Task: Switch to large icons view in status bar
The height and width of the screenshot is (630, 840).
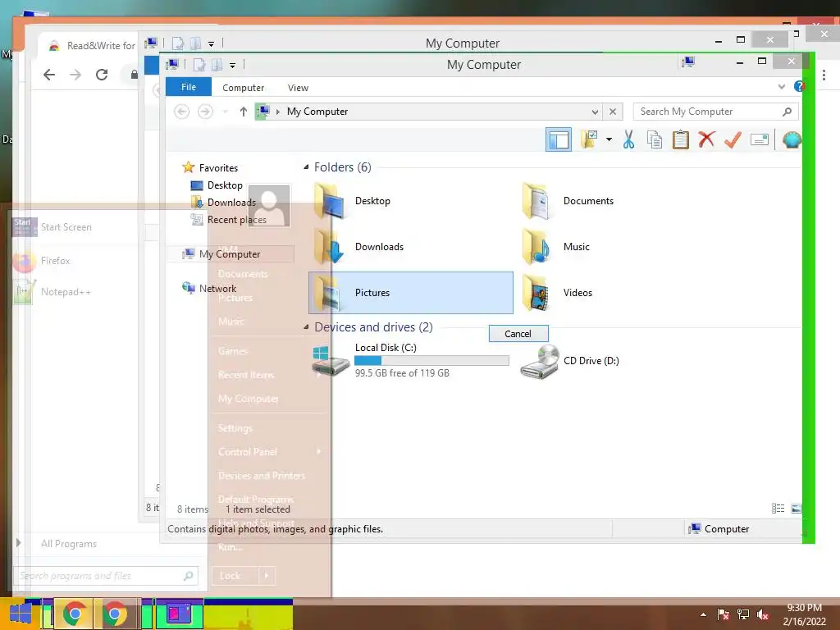Action: click(796, 509)
